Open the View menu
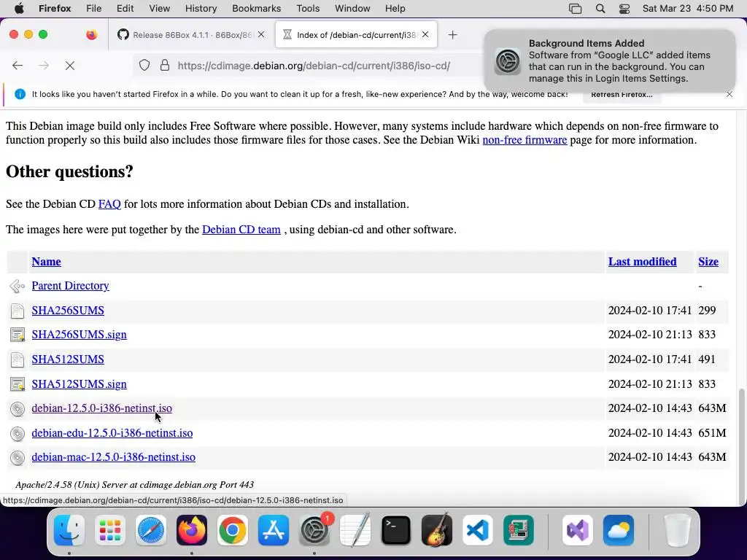The height and width of the screenshot is (560, 747). [x=159, y=9]
